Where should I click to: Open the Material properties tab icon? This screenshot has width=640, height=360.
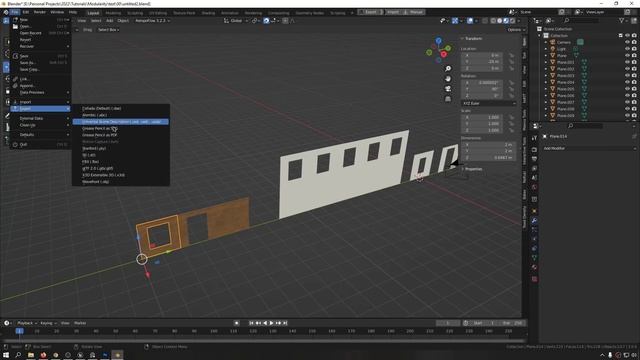click(534, 267)
